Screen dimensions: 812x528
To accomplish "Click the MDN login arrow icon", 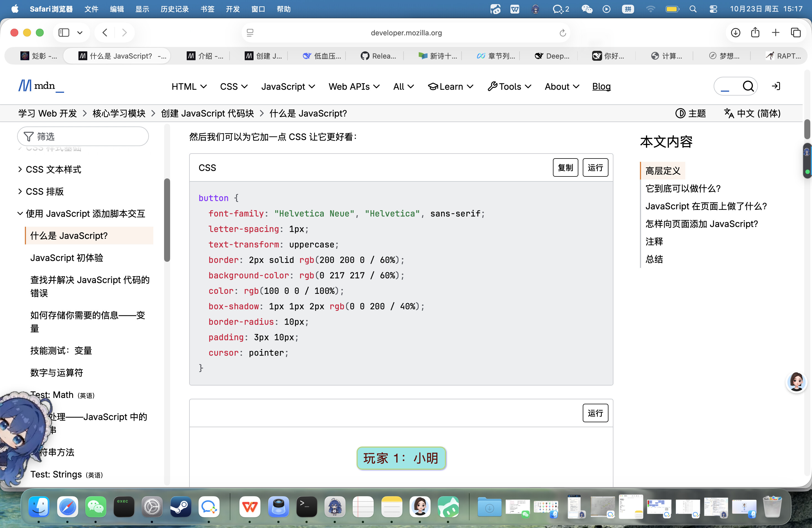I will pos(776,86).
